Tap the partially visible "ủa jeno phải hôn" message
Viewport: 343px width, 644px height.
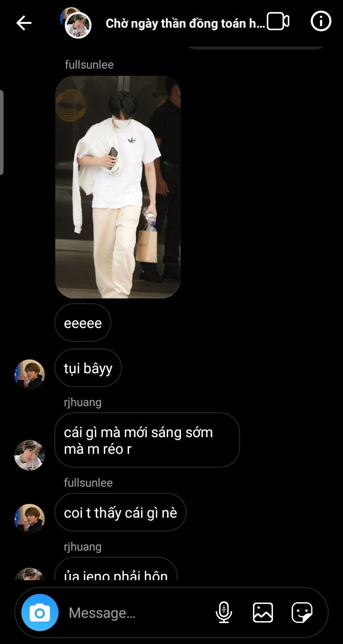click(x=116, y=570)
